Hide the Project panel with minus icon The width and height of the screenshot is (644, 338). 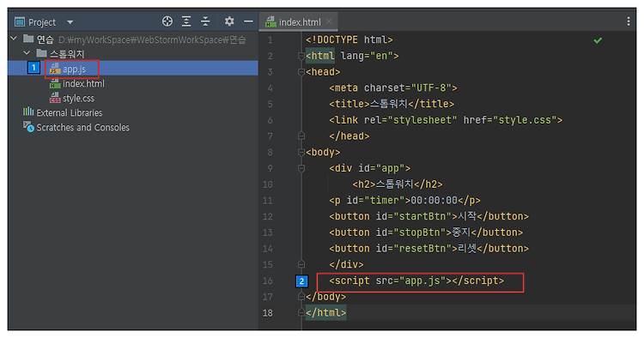click(x=248, y=21)
